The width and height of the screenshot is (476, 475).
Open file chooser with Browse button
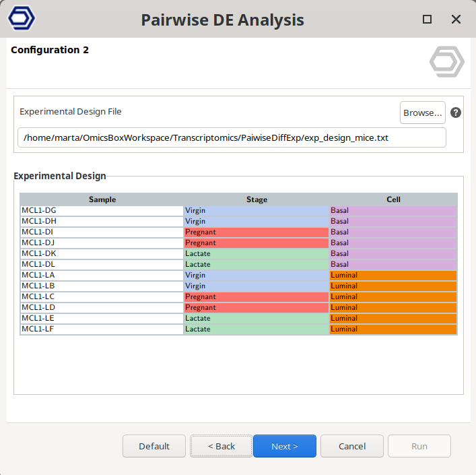[x=422, y=113]
